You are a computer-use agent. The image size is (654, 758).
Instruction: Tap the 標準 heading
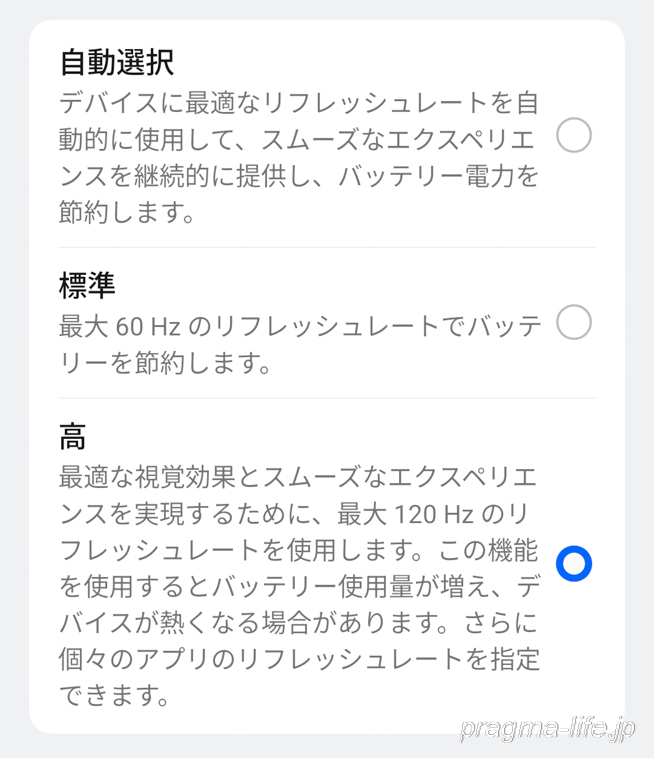[88, 286]
